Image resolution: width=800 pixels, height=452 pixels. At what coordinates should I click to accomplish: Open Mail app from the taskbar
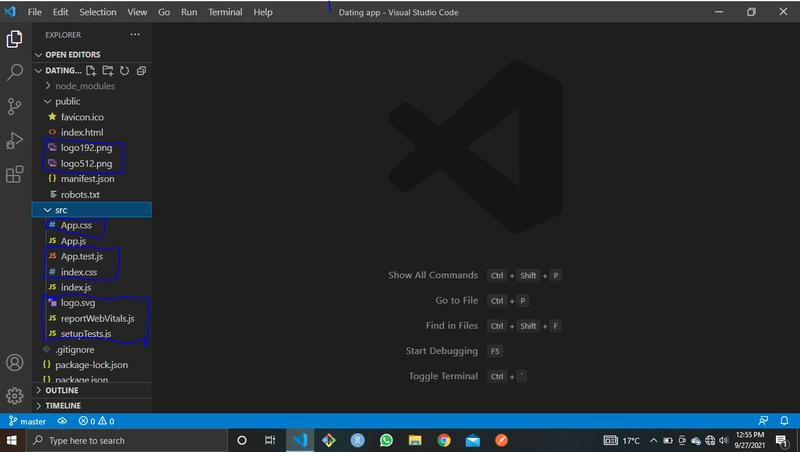473,440
